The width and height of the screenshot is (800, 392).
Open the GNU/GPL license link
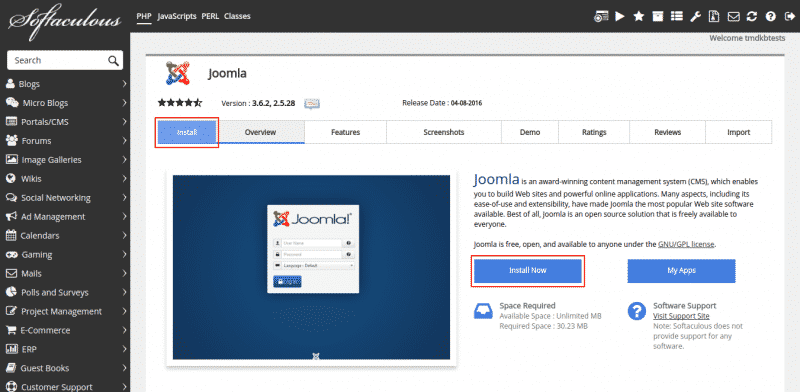(x=687, y=244)
